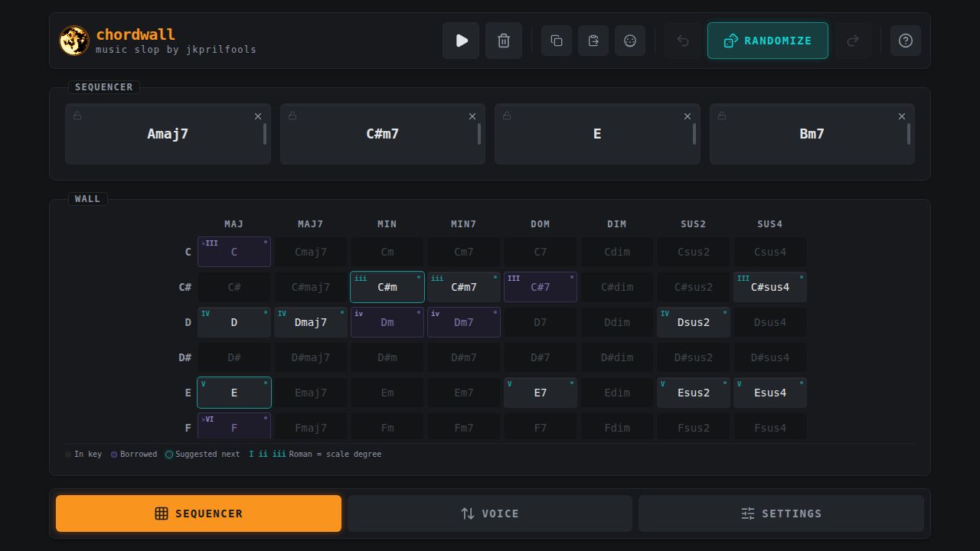This screenshot has height=551, width=980.
Task: Toggle lock on the sequencer E slot
Action: click(x=507, y=116)
